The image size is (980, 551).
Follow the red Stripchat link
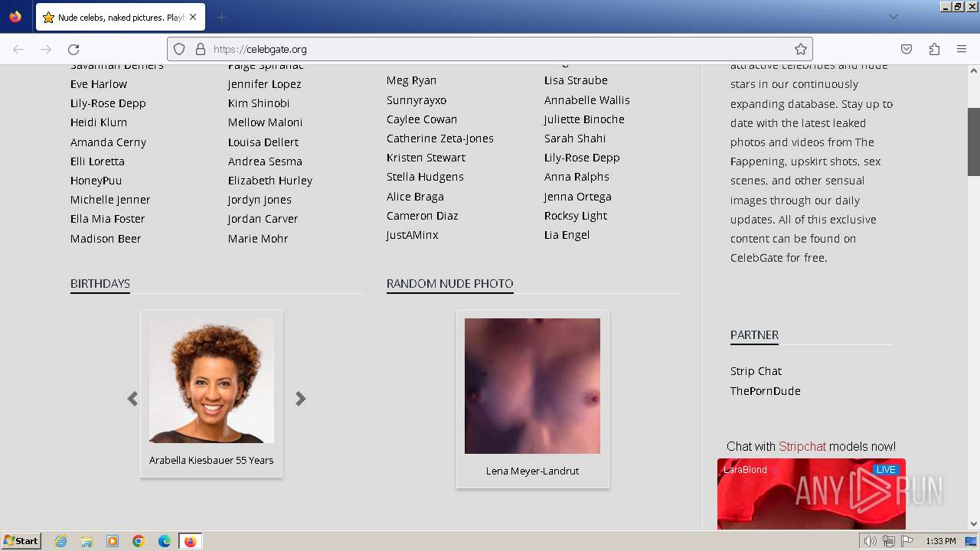[x=802, y=446]
